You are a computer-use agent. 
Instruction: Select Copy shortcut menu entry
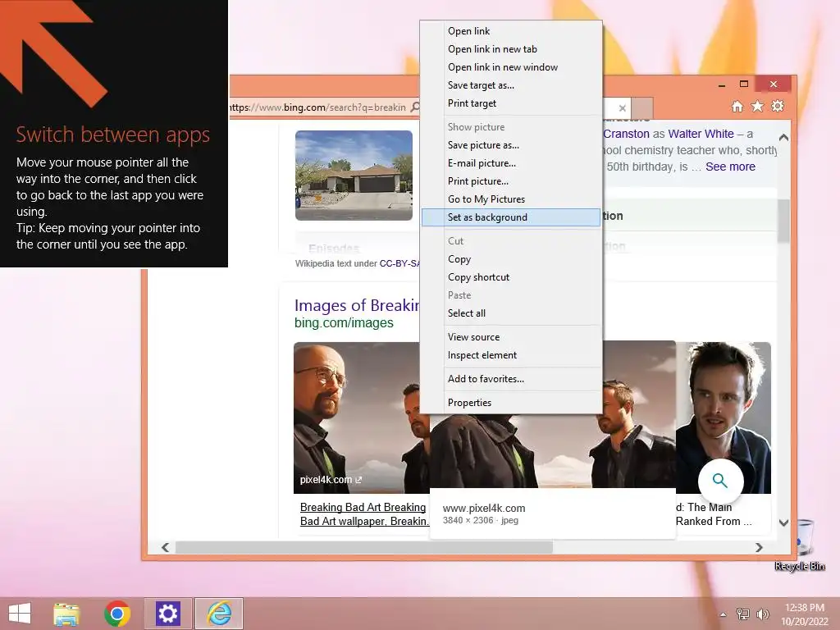point(510,277)
